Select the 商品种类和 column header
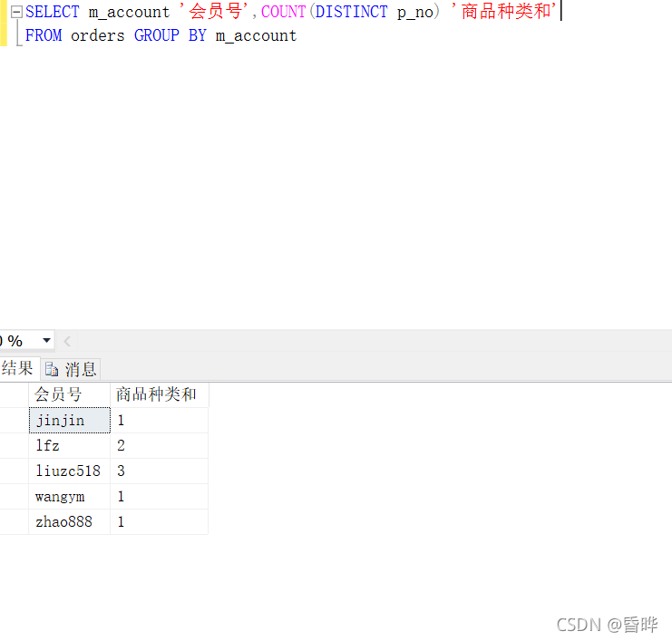The image size is (672, 641). [x=160, y=394]
